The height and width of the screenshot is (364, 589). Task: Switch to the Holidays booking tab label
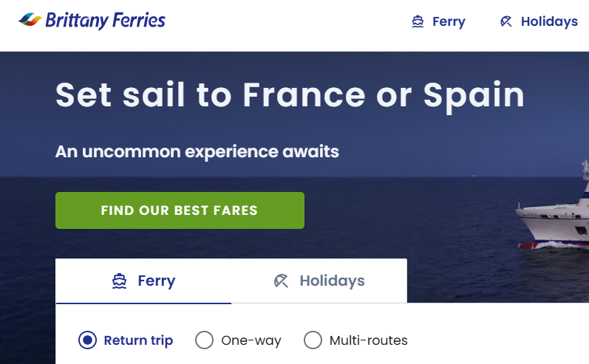[x=332, y=281]
